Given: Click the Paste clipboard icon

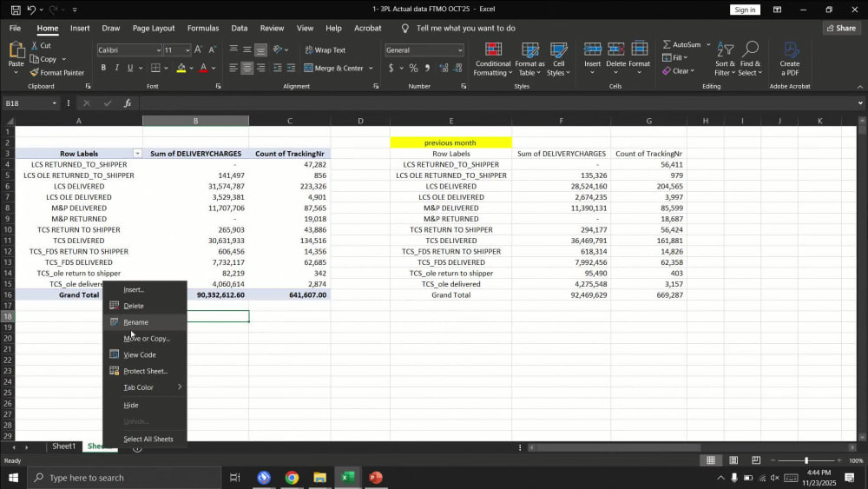Looking at the screenshot, I should click(16, 51).
